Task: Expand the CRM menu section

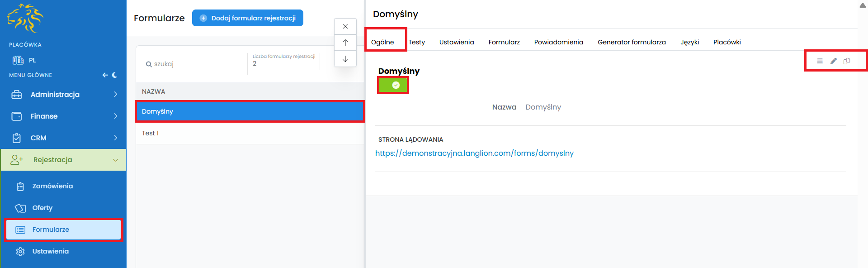Action: (x=63, y=138)
